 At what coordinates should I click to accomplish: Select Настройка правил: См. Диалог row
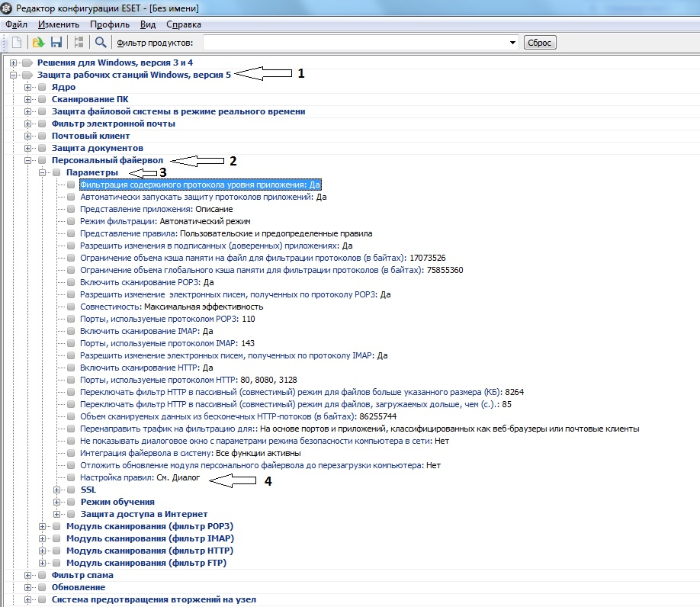(x=140, y=477)
